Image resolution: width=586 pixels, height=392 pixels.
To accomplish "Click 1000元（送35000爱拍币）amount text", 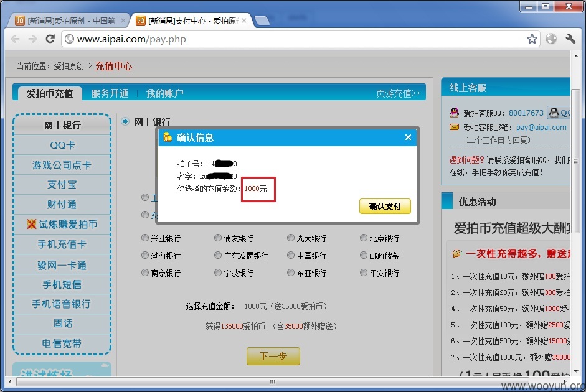I will tap(287, 306).
